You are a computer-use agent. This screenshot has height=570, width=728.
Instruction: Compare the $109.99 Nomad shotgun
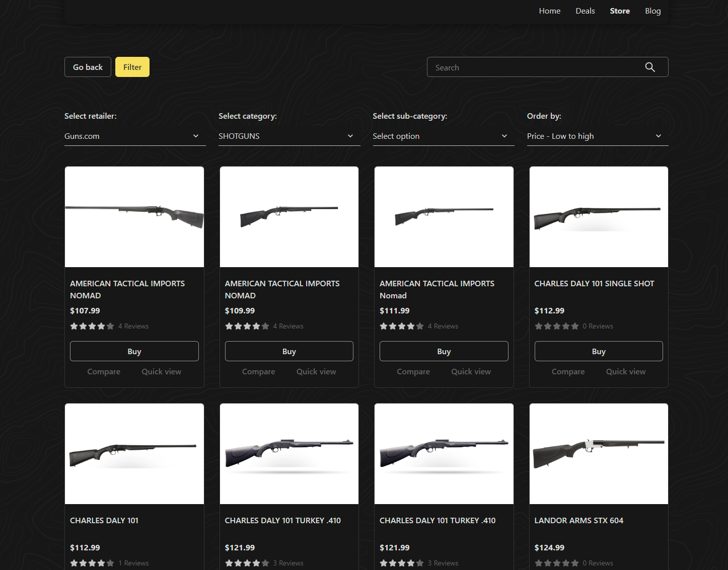(x=259, y=372)
